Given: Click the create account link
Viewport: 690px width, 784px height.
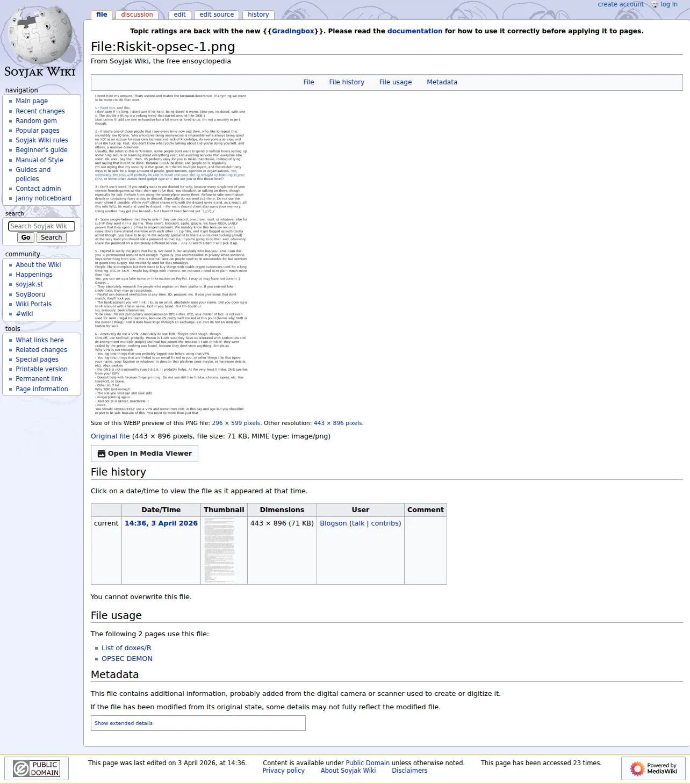Looking at the screenshot, I should [x=621, y=4].
